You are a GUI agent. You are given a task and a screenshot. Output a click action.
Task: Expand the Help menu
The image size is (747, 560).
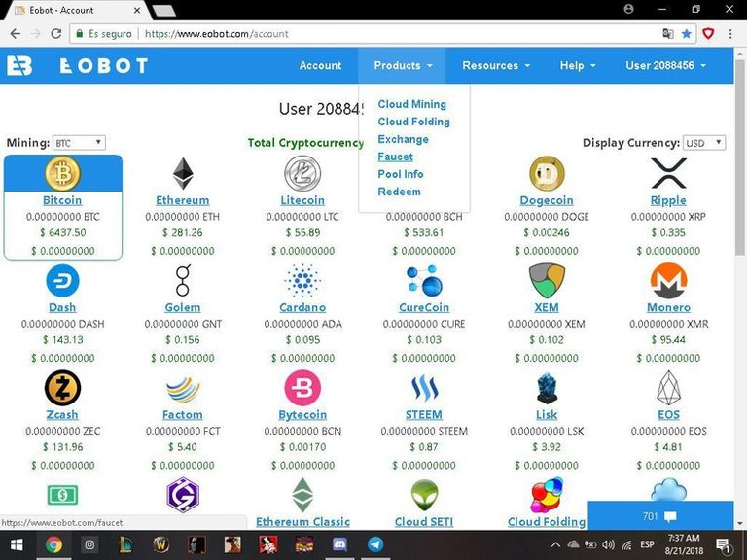pyautogui.click(x=578, y=66)
